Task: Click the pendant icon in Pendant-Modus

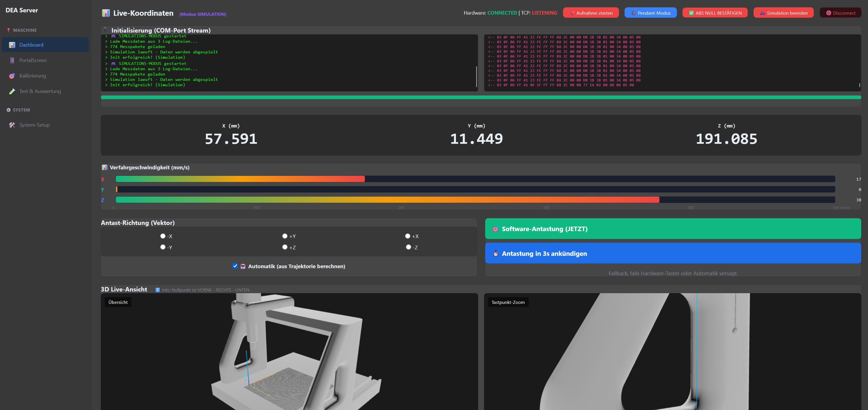Action: (634, 13)
